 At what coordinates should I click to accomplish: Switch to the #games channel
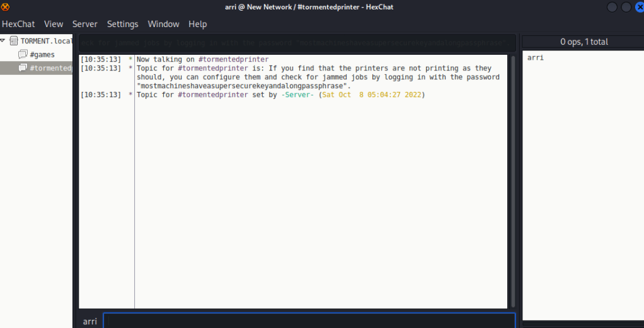coord(42,55)
